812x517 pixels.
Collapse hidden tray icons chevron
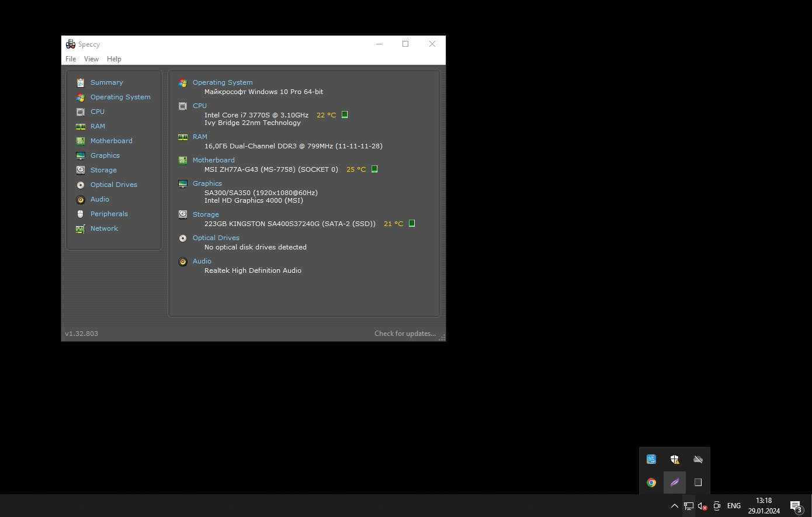(x=674, y=506)
